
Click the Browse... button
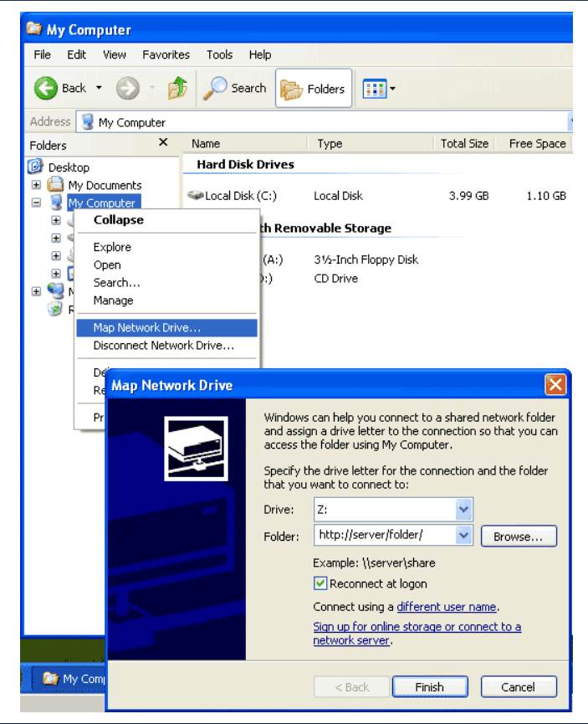click(519, 536)
